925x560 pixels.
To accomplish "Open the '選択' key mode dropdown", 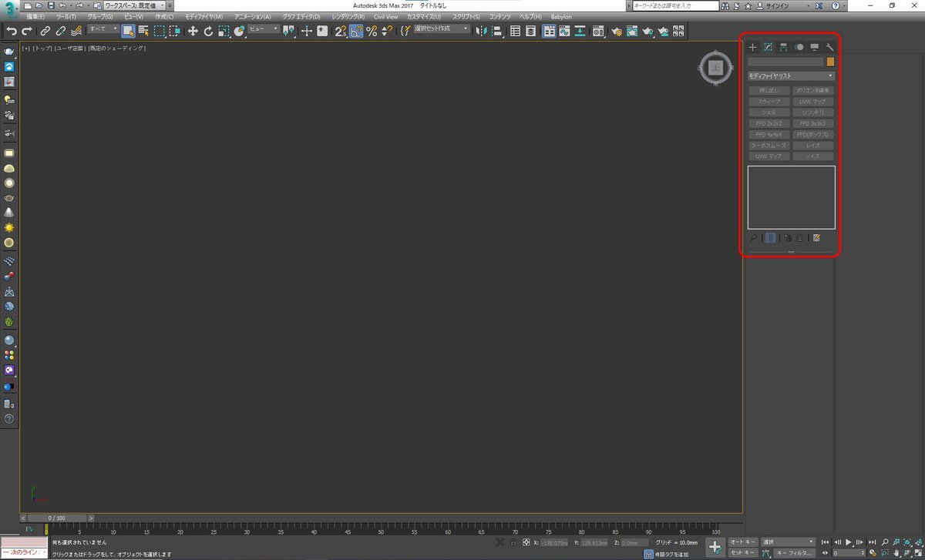I will click(788, 542).
